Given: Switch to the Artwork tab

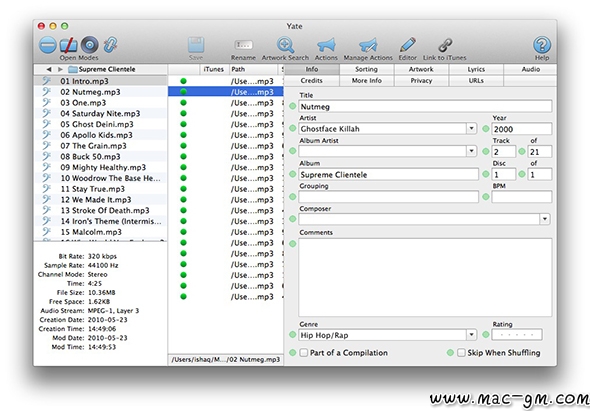Looking at the screenshot, I should (x=421, y=69).
